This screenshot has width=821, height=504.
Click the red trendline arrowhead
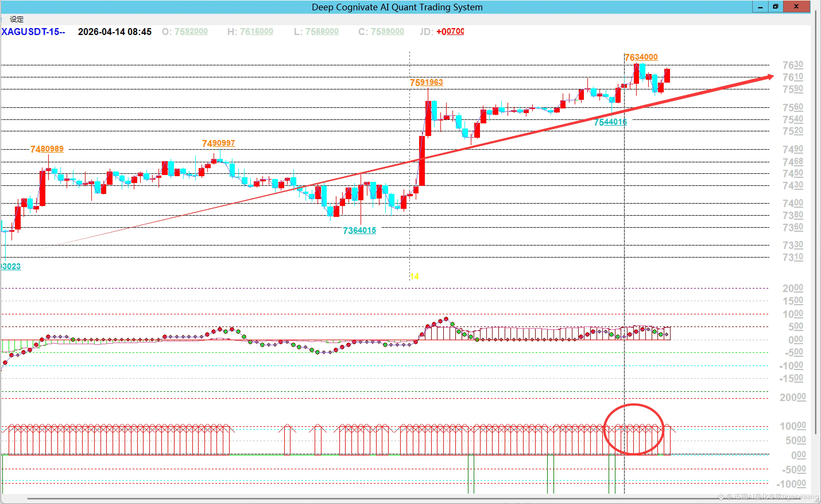[770, 77]
